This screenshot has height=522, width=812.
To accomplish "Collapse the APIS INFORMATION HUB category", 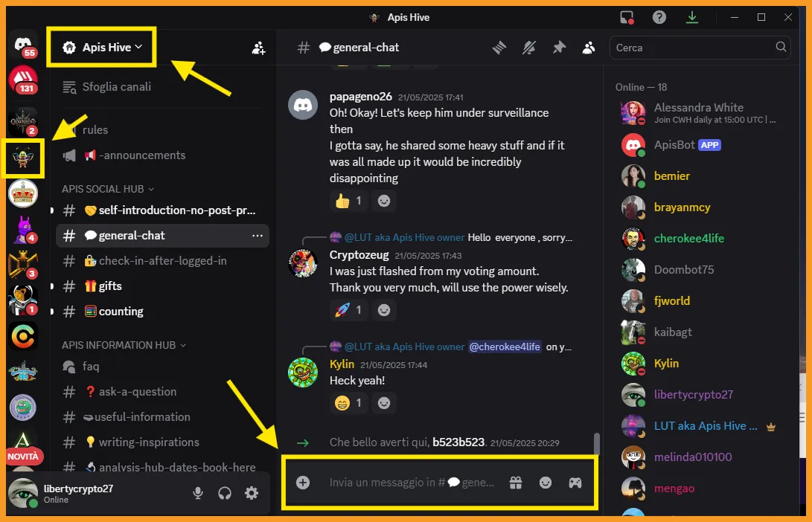I will [x=124, y=345].
